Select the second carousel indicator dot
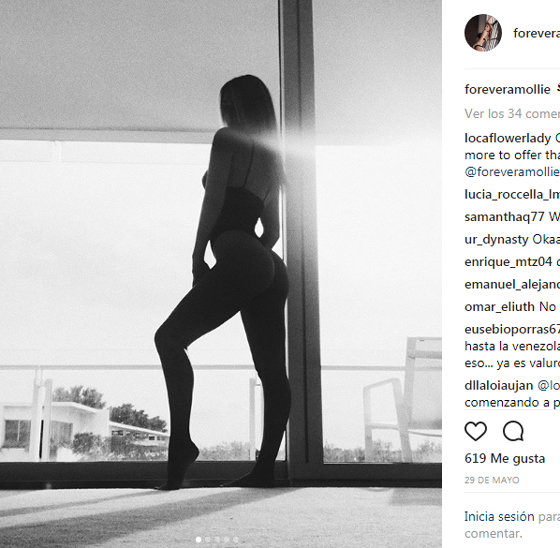The width and height of the screenshot is (560, 548). coord(208,539)
